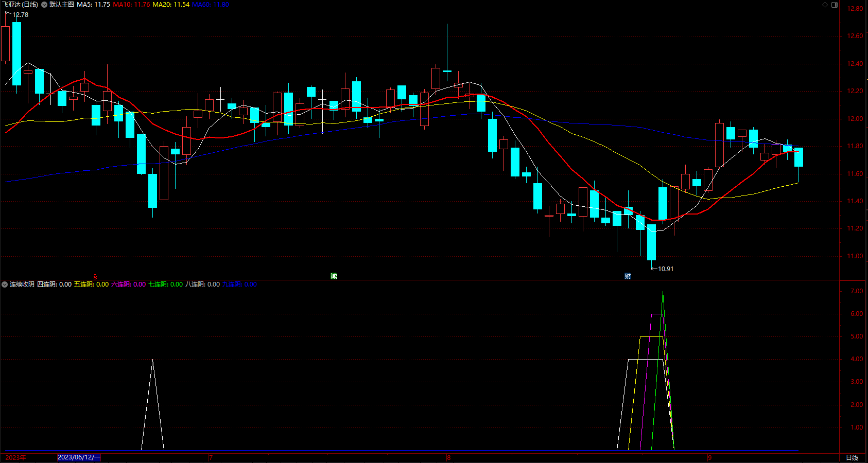Viewport: 868px width, 463px height.
Task: Click the 日线 period button at bottom right
Action: tap(853, 457)
